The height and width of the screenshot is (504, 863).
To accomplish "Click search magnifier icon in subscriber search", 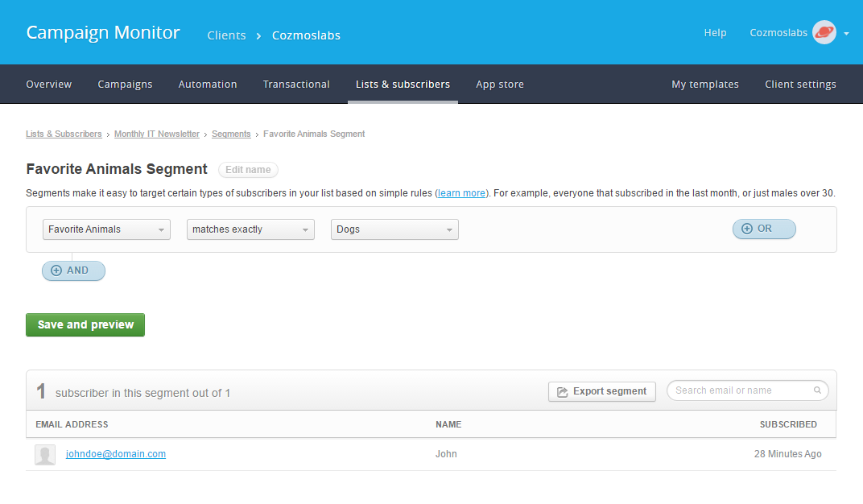I will [x=817, y=390].
